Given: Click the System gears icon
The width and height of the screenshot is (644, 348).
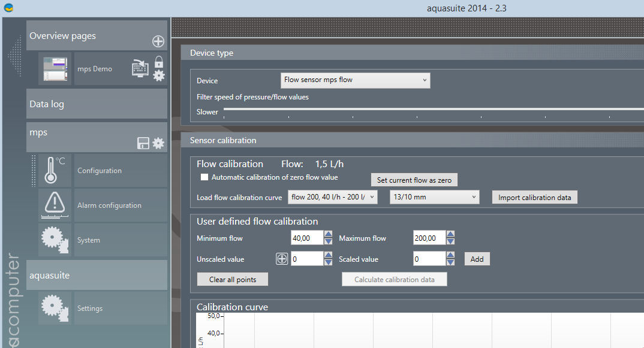Looking at the screenshot, I should [x=55, y=240].
